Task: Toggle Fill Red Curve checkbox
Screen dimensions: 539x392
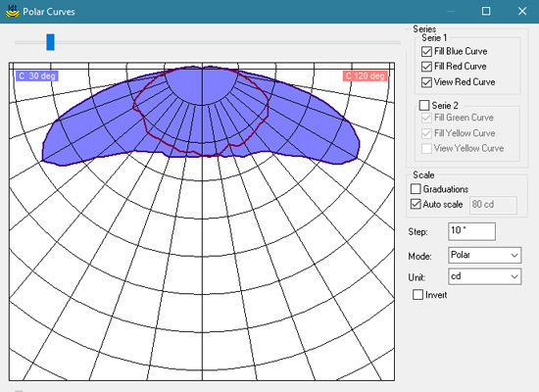Action: pos(426,67)
